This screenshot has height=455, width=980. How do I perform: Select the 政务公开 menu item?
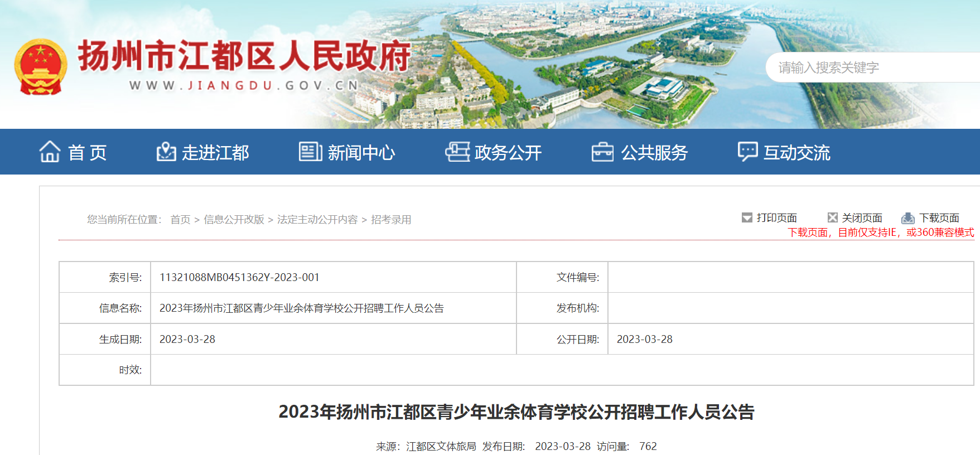(x=508, y=152)
